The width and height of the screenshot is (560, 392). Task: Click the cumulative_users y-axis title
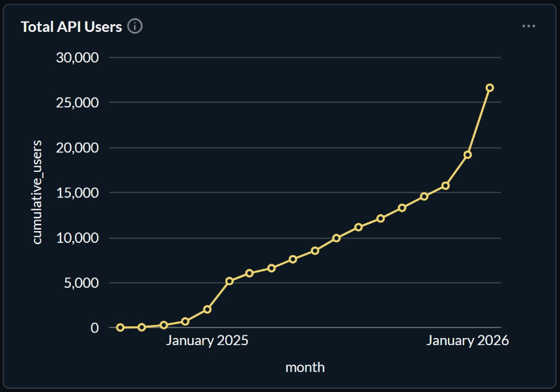[x=37, y=192]
